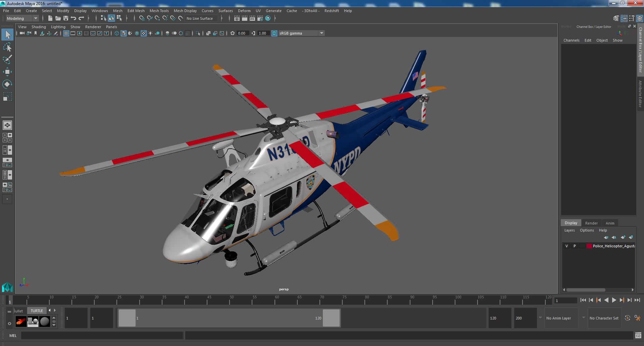
Task: Click the red layer color swatch
Action: tap(589, 246)
